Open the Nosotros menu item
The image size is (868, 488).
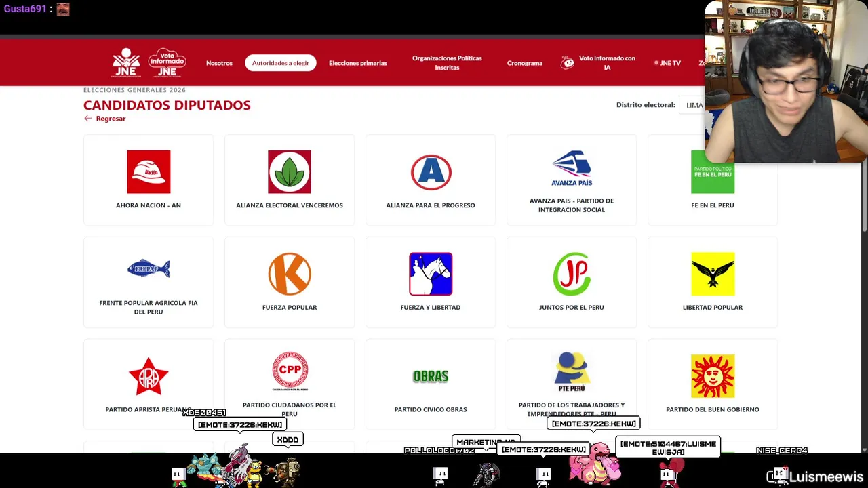[219, 63]
